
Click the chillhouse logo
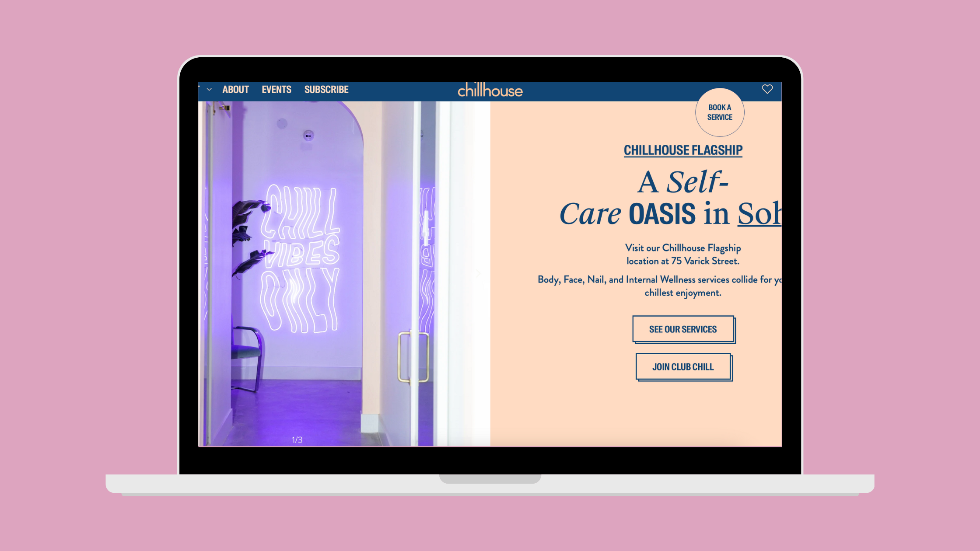point(490,90)
